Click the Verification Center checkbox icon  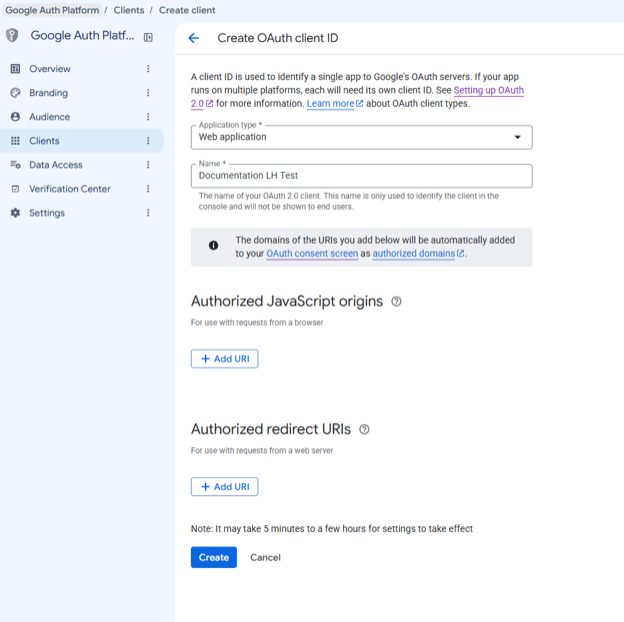[15, 189]
